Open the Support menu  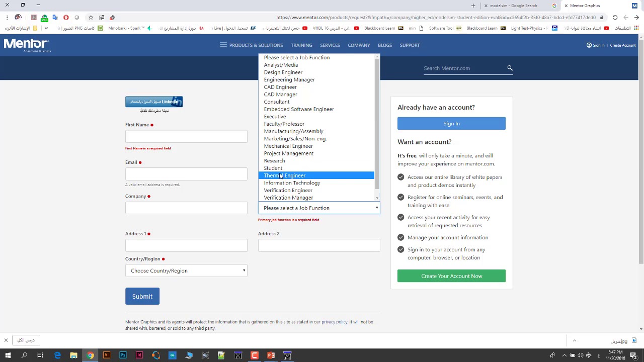click(x=410, y=45)
